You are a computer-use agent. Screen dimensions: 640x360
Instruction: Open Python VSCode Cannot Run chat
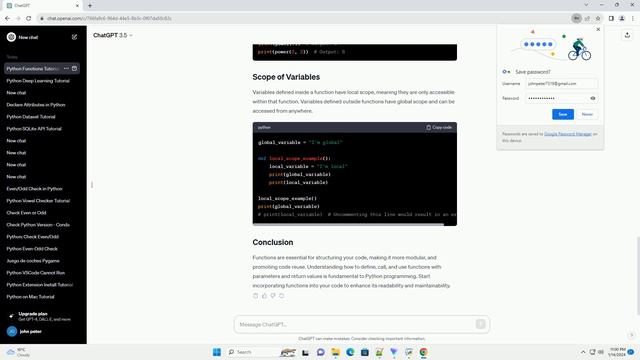[36, 273]
